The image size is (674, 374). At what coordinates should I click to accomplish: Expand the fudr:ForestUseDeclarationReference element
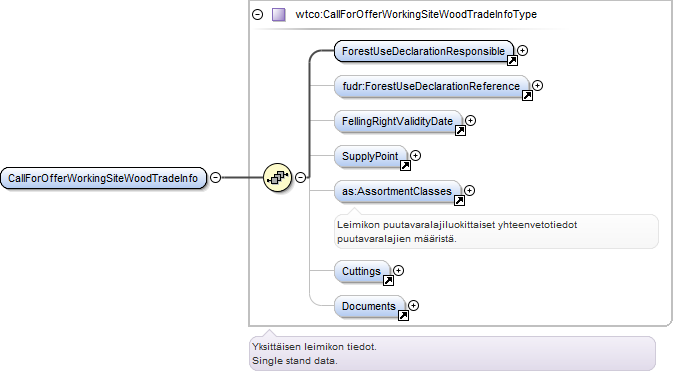tap(537, 86)
